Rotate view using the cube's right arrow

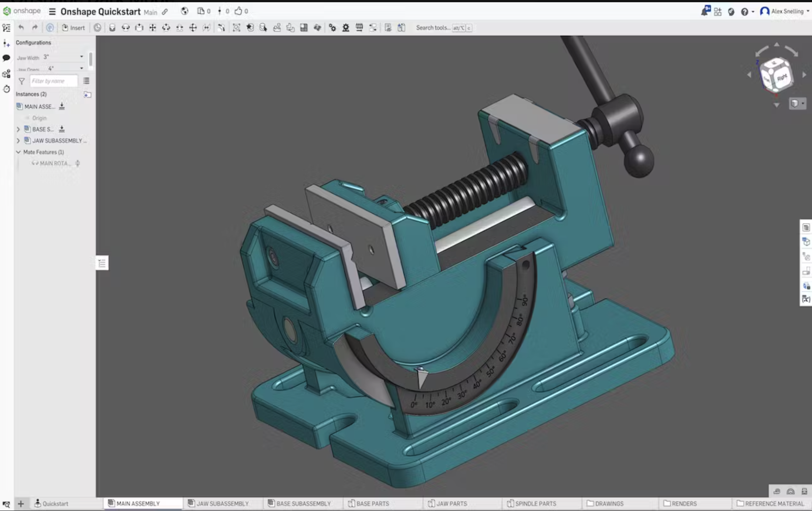click(804, 75)
